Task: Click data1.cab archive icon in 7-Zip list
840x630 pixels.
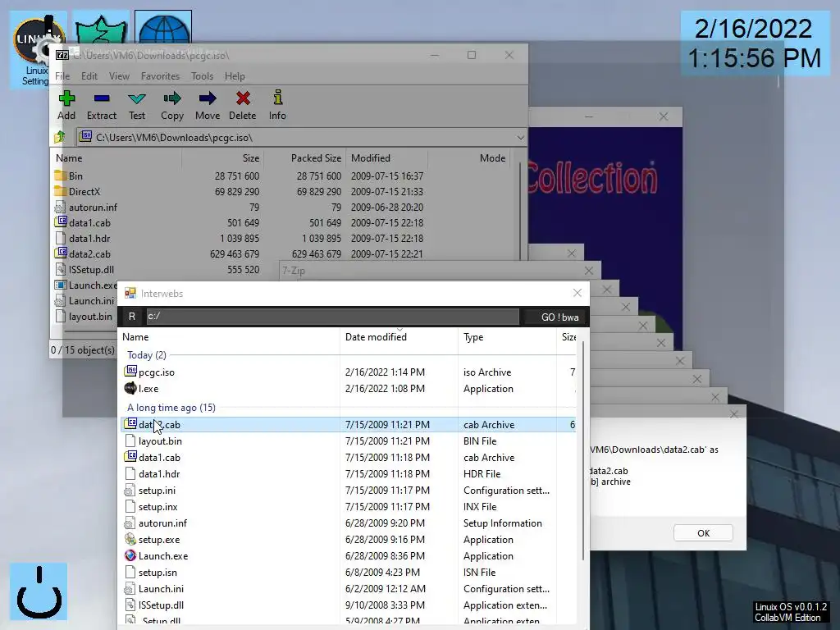Action: click(x=61, y=221)
